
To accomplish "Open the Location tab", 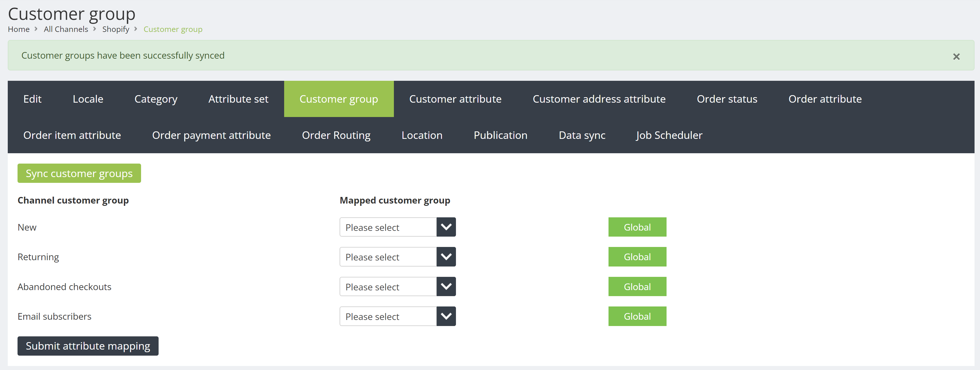I will pos(422,135).
